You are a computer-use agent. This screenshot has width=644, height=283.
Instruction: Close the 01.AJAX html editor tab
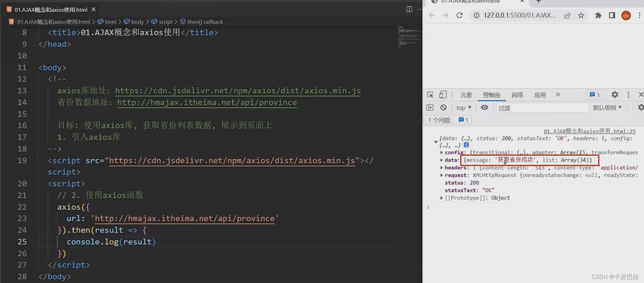click(94, 10)
